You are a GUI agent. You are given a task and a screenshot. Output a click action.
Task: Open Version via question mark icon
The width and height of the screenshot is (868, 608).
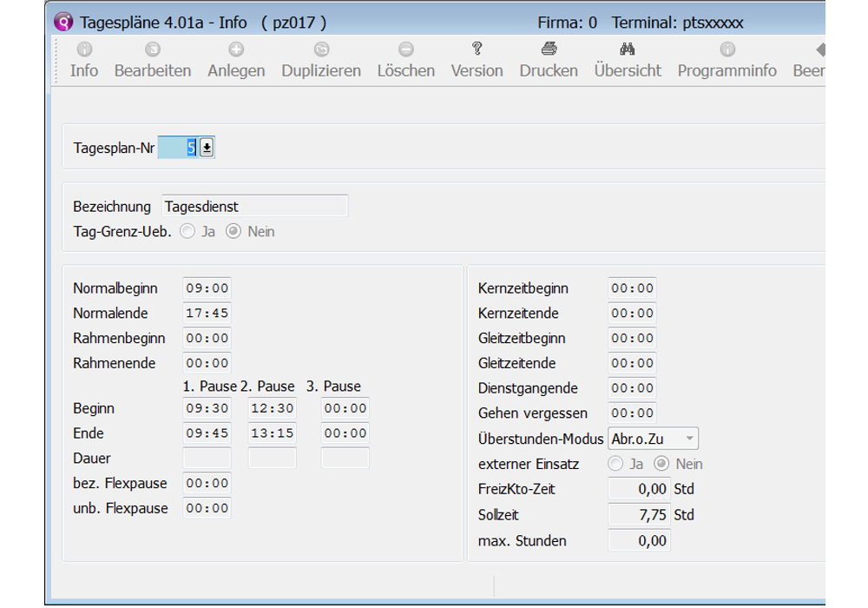477,50
